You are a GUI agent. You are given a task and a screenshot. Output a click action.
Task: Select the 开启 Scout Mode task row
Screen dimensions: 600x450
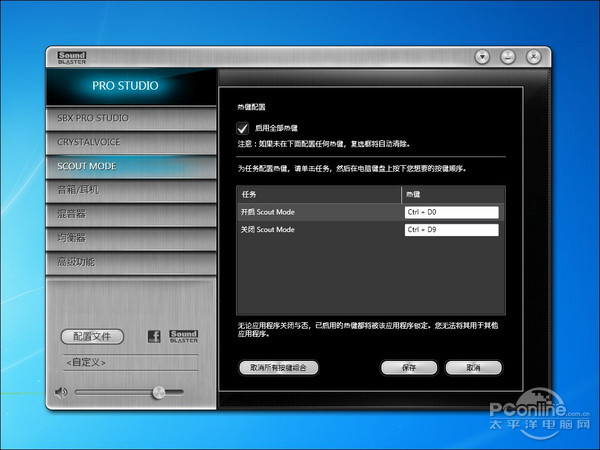pyautogui.click(x=370, y=212)
